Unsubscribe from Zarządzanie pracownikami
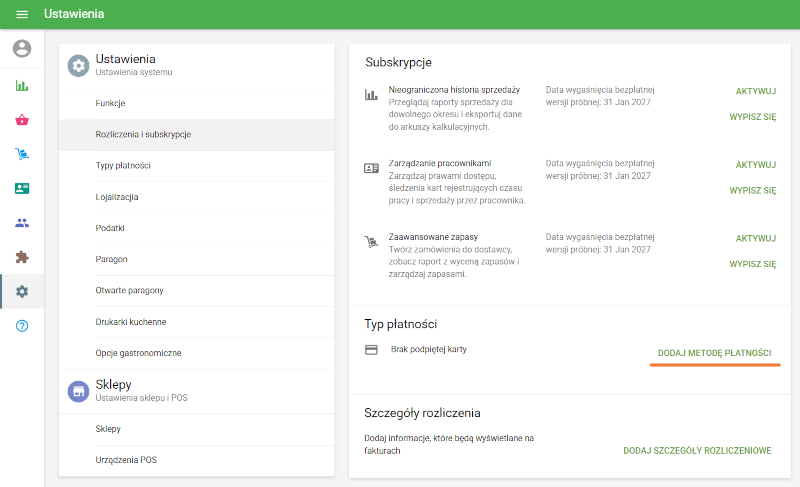 (x=752, y=190)
